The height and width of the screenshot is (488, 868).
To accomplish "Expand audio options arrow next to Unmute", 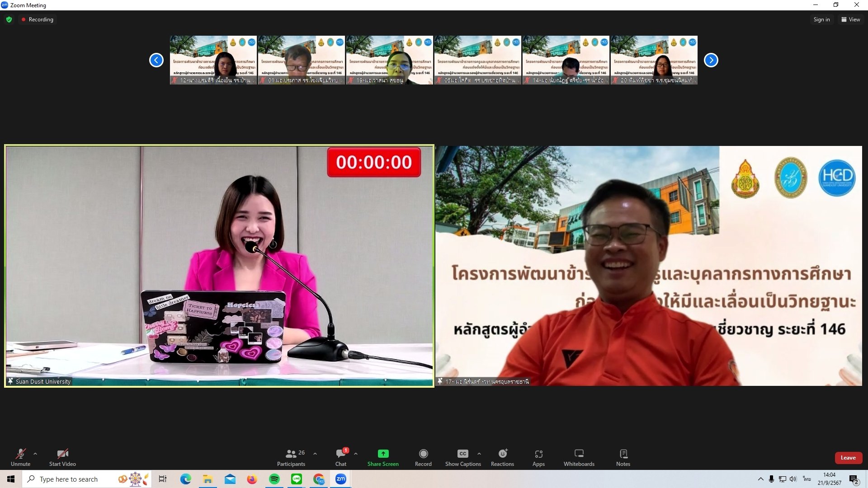I will [x=35, y=454].
